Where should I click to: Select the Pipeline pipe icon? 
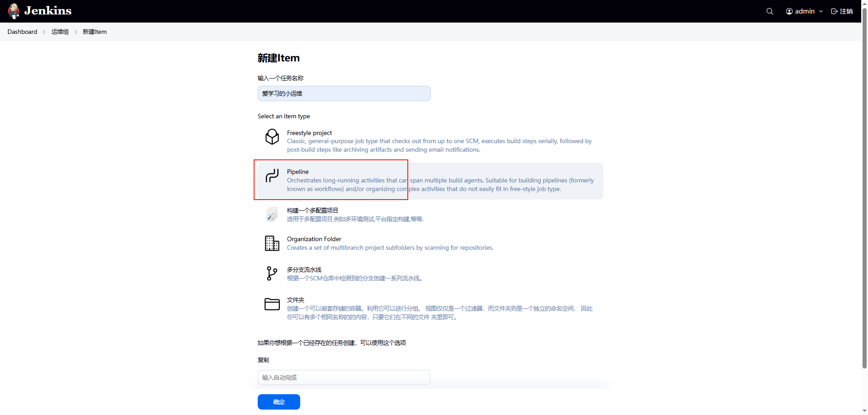click(272, 176)
